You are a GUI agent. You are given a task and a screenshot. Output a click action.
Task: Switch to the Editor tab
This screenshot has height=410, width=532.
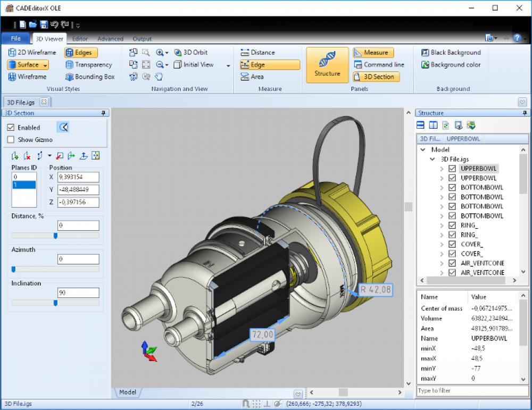pos(80,38)
